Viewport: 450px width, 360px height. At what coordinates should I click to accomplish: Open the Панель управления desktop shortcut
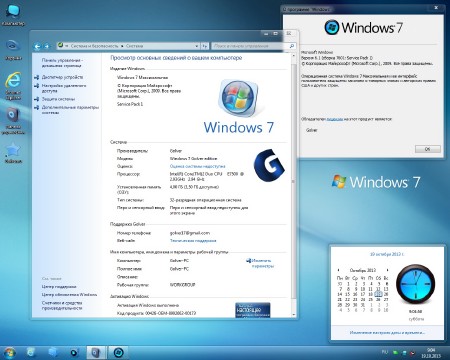pyautogui.click(x=13, y=121)
